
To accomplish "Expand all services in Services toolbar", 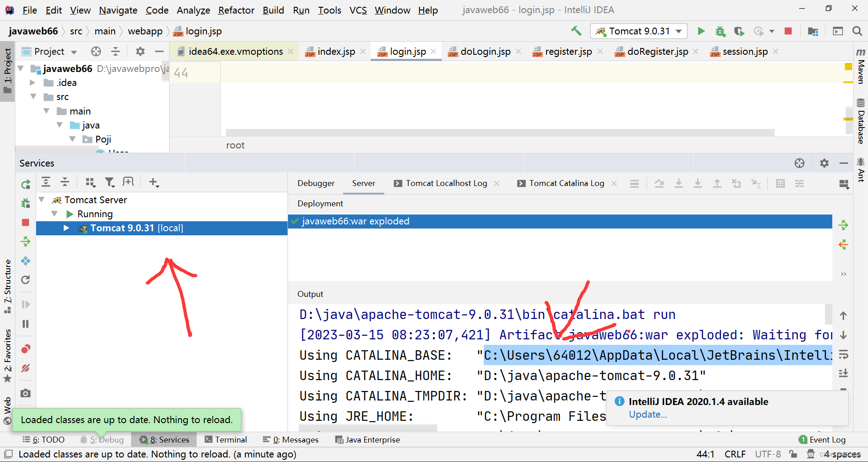I will pos(46,182).
